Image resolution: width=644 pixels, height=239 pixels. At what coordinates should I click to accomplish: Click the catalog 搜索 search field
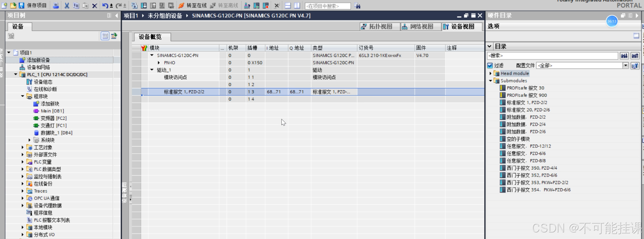tap(552, 56)
